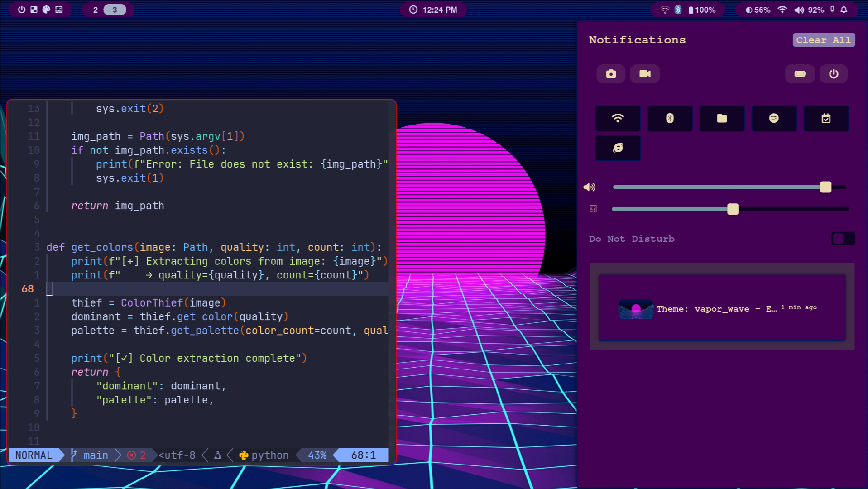
Task: Click the battery 100% indicator
Action: [x=702, y=10]
